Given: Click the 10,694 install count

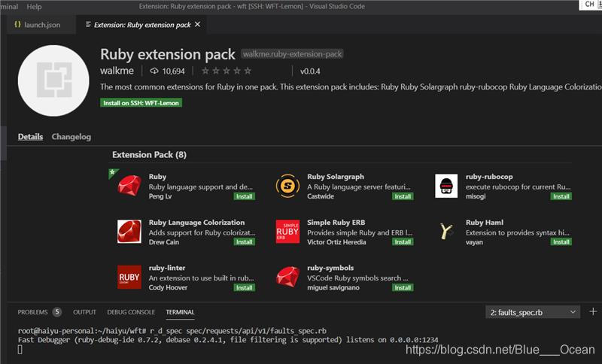Looking at the screenshot, I should point(174,71).
